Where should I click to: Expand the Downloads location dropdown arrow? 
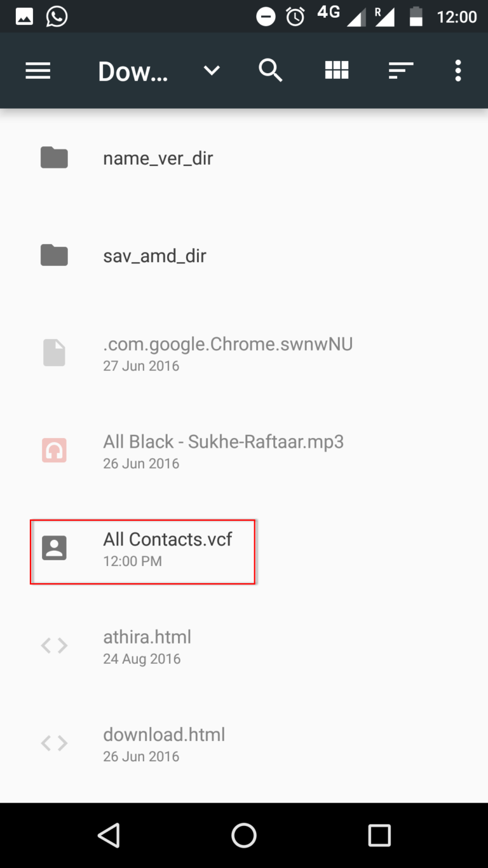(212, 71)
